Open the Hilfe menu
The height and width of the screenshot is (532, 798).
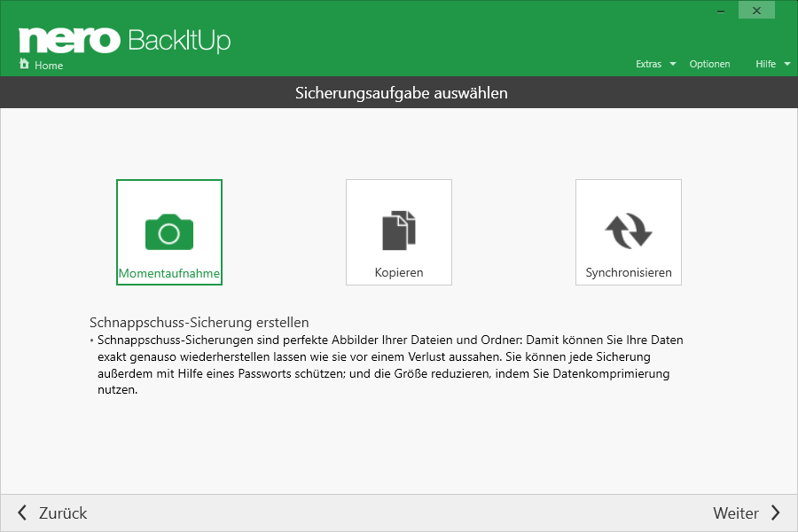[765, 64]
